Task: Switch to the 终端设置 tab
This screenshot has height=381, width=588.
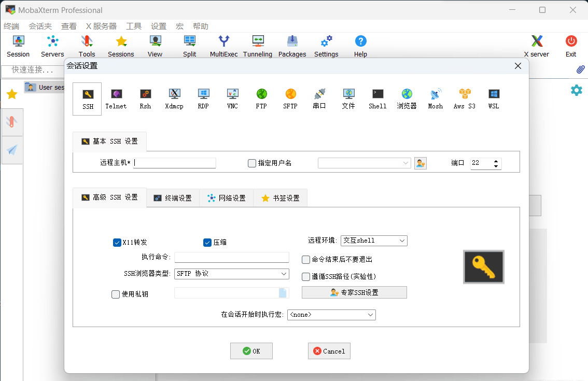Action: point(173,198)
